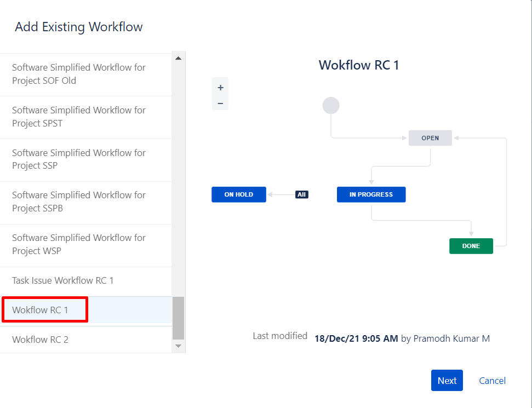Choose Software Simplified Workflow for Project SOF Old
Screen dimensions: 532x408
coord(79,74)
